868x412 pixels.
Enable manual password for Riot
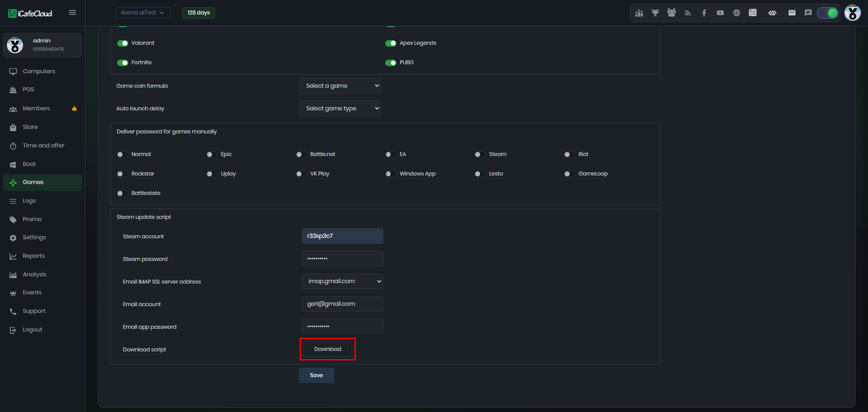[x=569, y=155]
